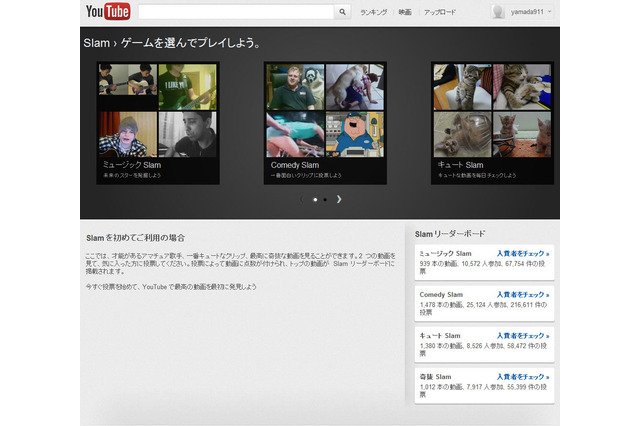Select the ミュージック Slam title
This screenshot has width=640, height=426.
[131, 165]
